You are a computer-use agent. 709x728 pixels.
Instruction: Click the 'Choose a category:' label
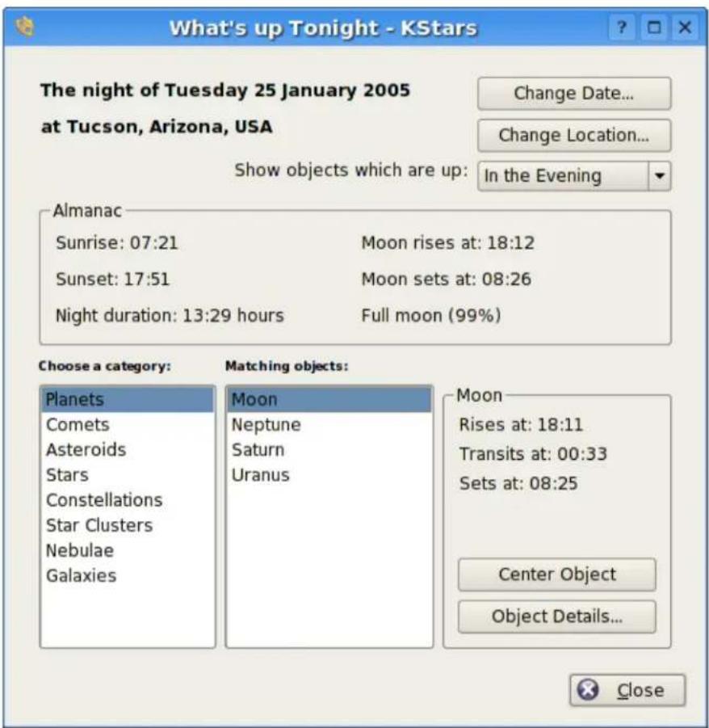105,366
